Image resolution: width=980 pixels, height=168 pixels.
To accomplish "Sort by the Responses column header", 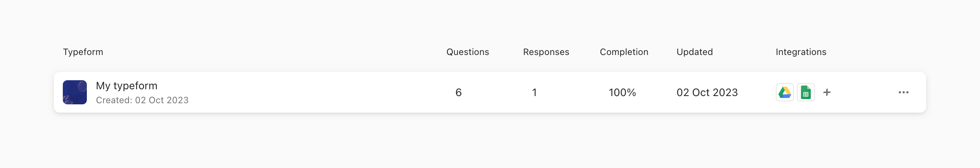I will (x=546, y=52).
